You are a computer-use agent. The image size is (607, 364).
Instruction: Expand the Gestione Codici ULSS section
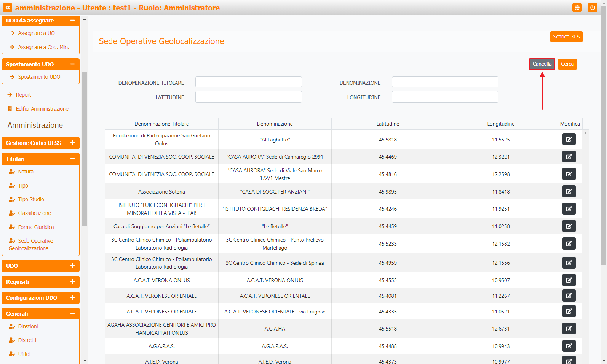72,143
